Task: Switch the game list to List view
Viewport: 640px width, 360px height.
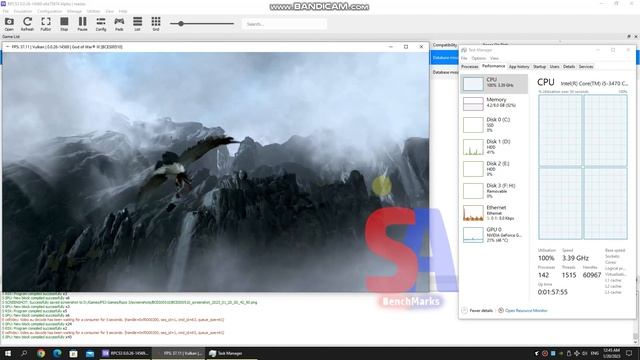Action: 138,24
